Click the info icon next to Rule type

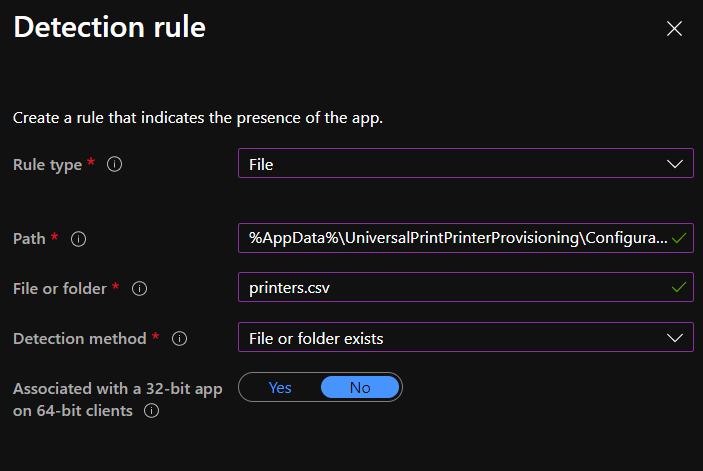tap(114, 164)
